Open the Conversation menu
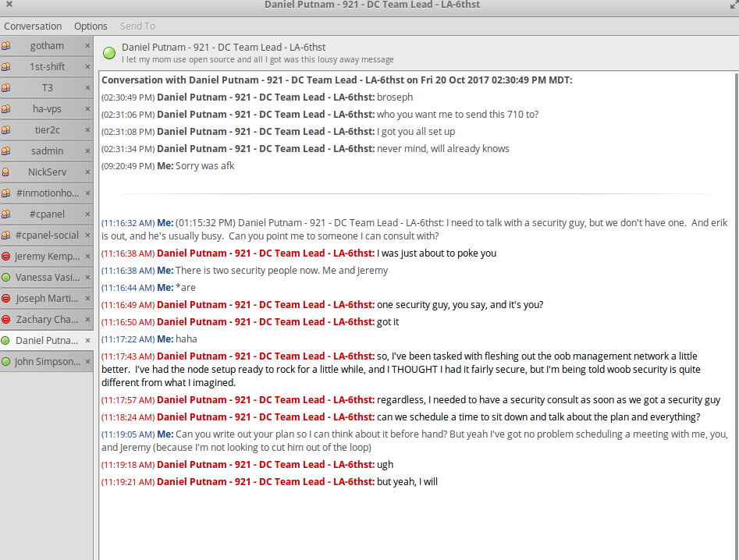 (x=33, y=27)
